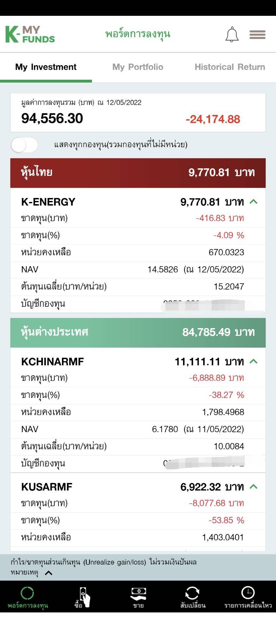Open the hamburger menu icon
The width and height of the screenshot is (276, 644).
tap(257, 34)
